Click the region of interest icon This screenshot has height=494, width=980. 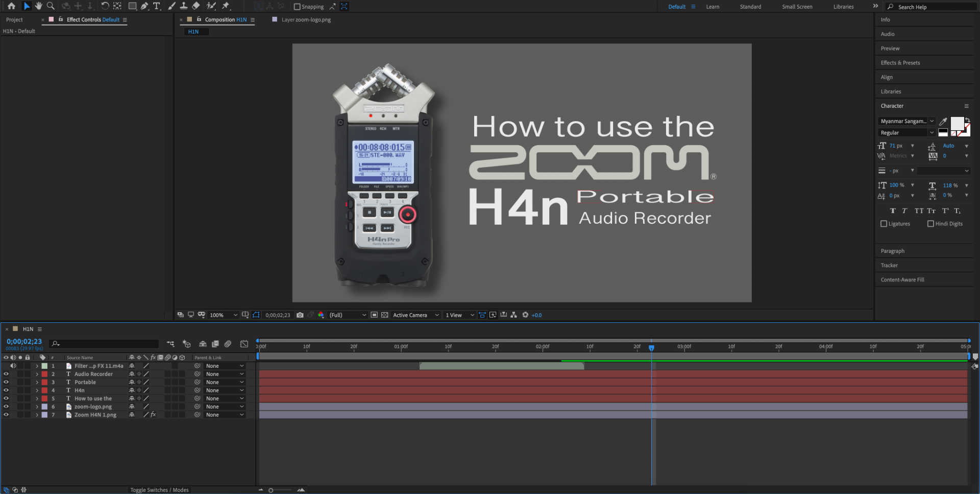[x=374, y=315]
